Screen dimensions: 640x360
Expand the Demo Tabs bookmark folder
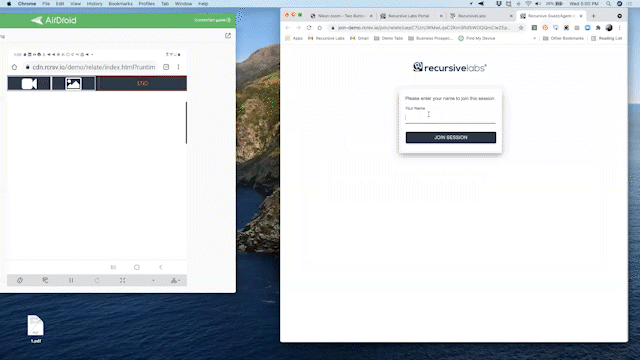click(388, 38)
